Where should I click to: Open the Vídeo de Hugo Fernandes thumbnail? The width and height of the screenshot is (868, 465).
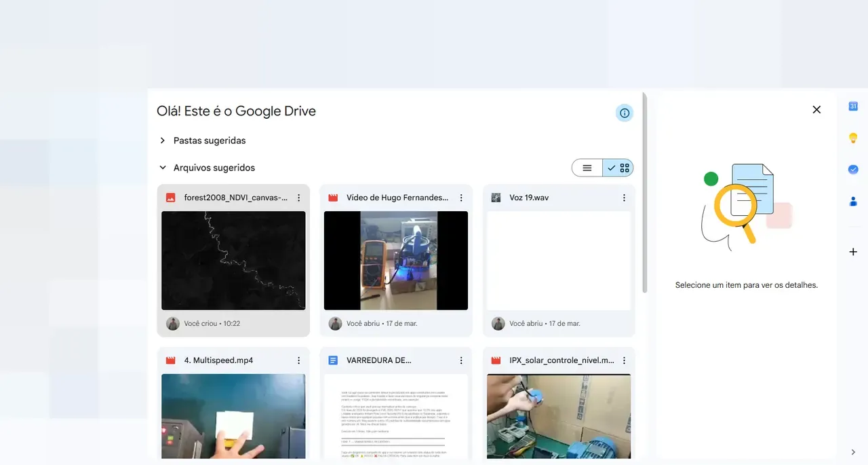click(396, 261)
